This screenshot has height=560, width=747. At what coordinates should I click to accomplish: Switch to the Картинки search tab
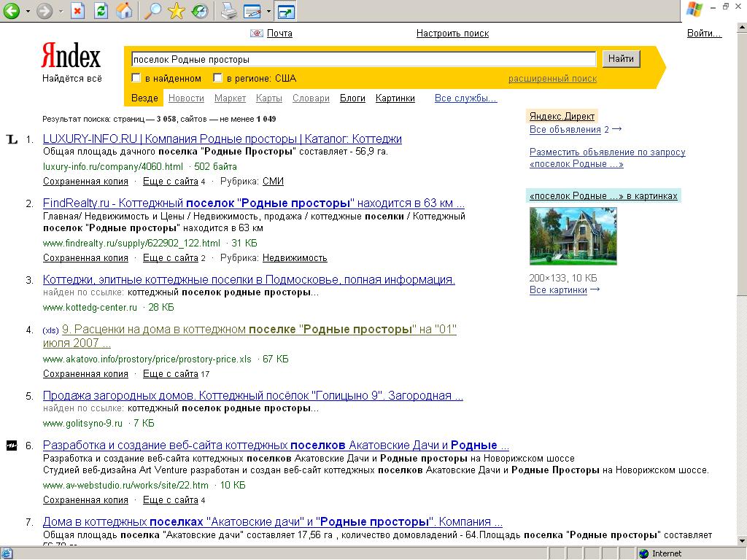[x=394, y=98]
